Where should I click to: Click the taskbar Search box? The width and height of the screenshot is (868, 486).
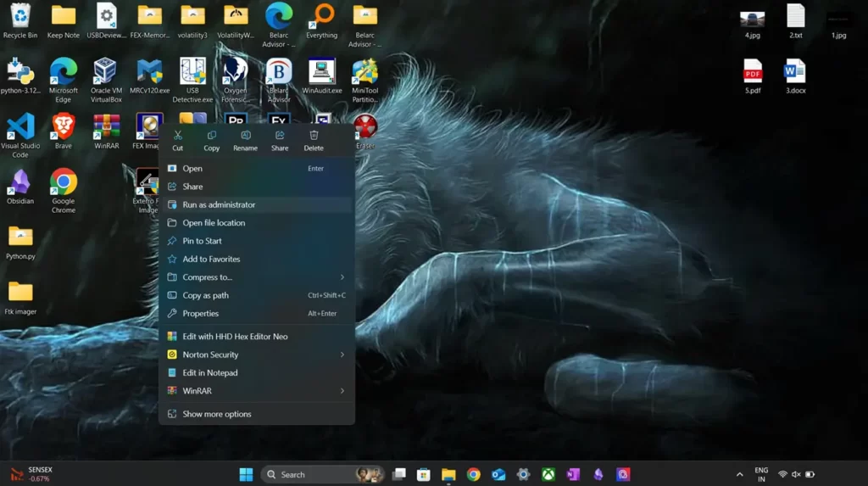(309, 474)
